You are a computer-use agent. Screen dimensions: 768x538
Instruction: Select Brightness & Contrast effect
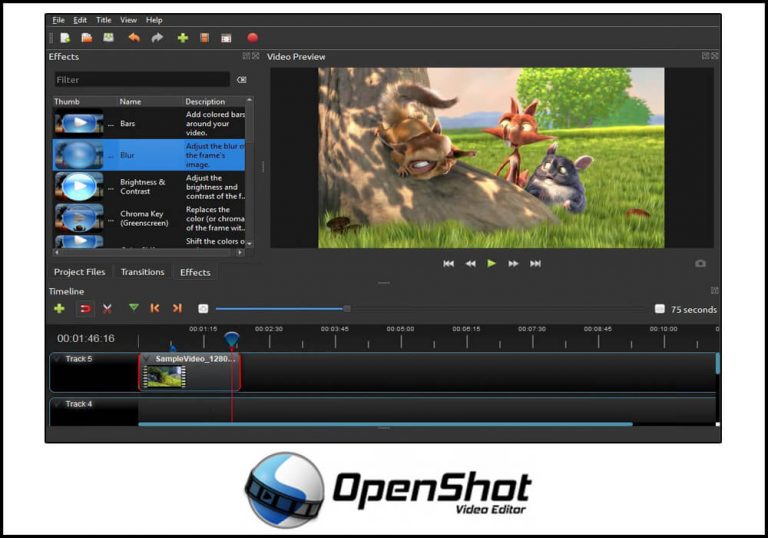click(x=148, y=187)
